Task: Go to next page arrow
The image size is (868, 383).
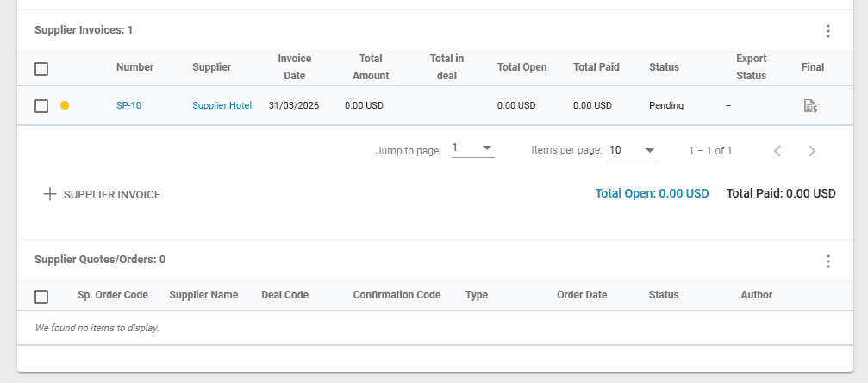Action: [x=811, y=151]
